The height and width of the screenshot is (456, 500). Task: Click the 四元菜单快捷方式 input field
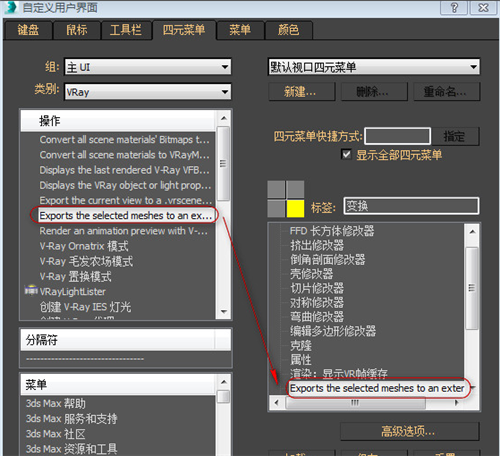click(398, 136)
